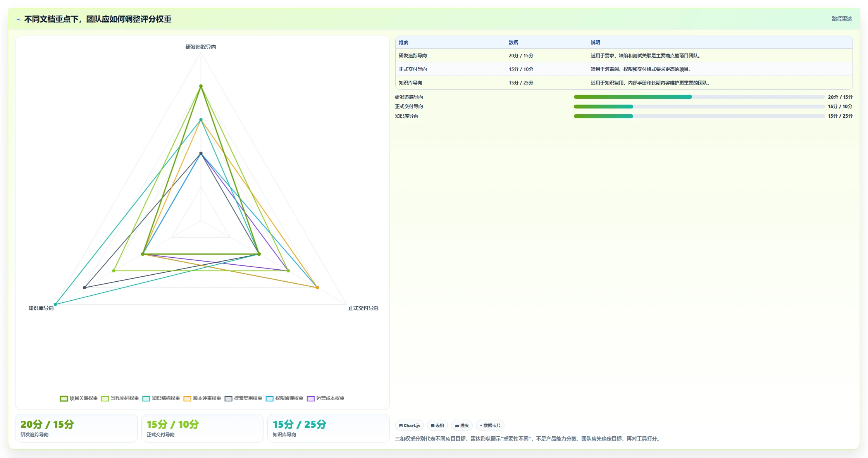Screen dimensions: 868x458
Task: Select the 正式交付导向 cell in the table
Action: tap(413, 69)
